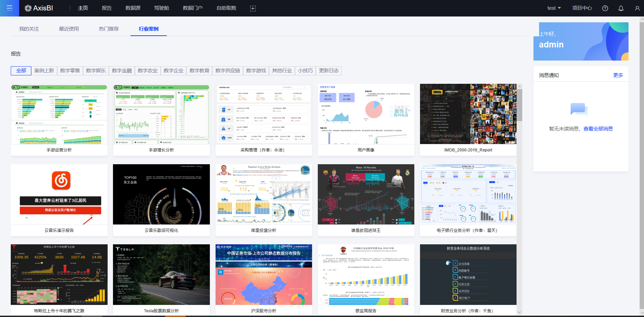The height and width of the screenshot is (317, 644).
Task: Click the report list scrollbar down arrow
Action: (520, 312)
